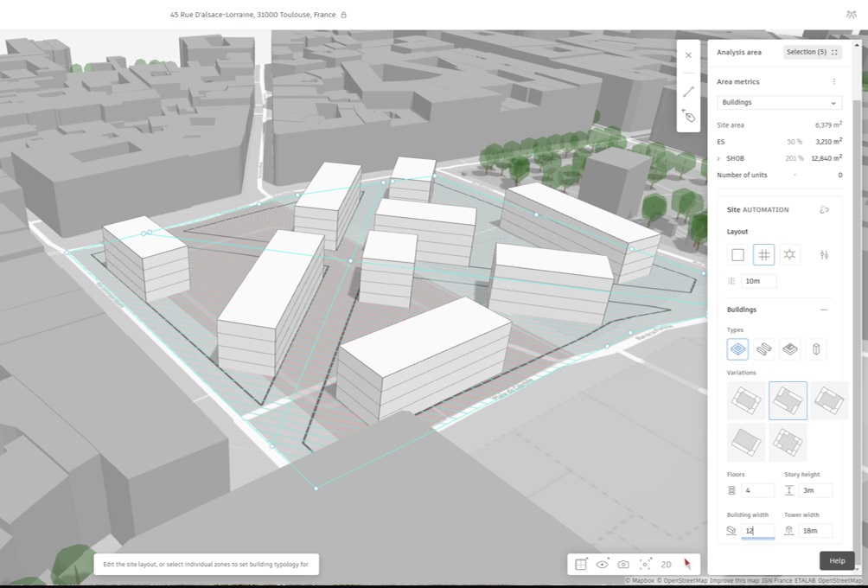Toggle the lock next to the address
868x588 pixels.
[x=343, y=15]
